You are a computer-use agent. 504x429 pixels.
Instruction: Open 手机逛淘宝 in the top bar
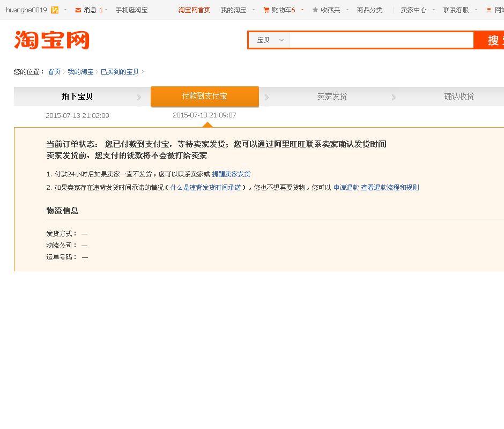click(x=131, y=10)
